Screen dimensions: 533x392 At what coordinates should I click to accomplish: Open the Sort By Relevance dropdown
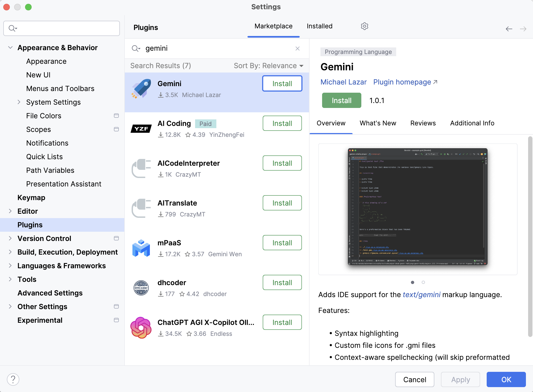coord(268,66)
